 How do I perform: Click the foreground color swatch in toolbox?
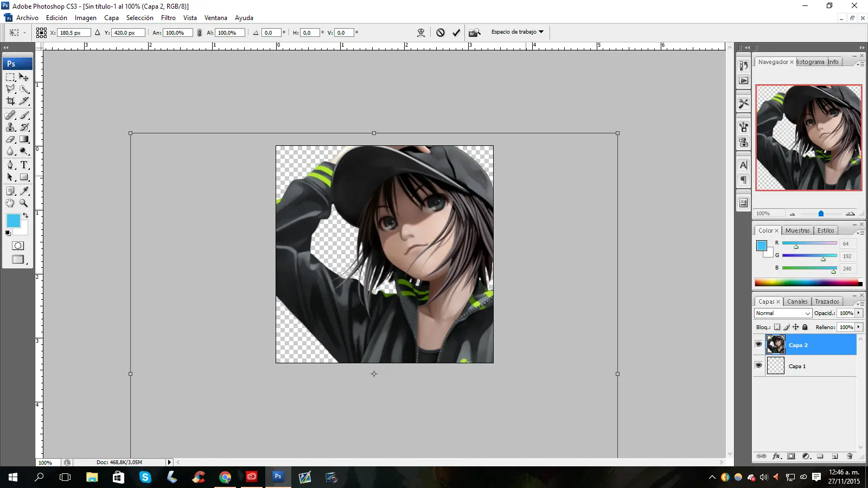click(13, 220)
